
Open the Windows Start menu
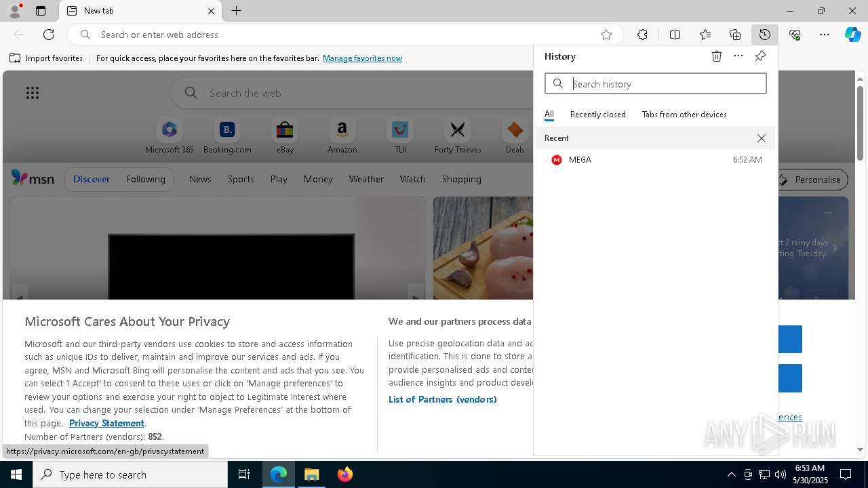16,474
